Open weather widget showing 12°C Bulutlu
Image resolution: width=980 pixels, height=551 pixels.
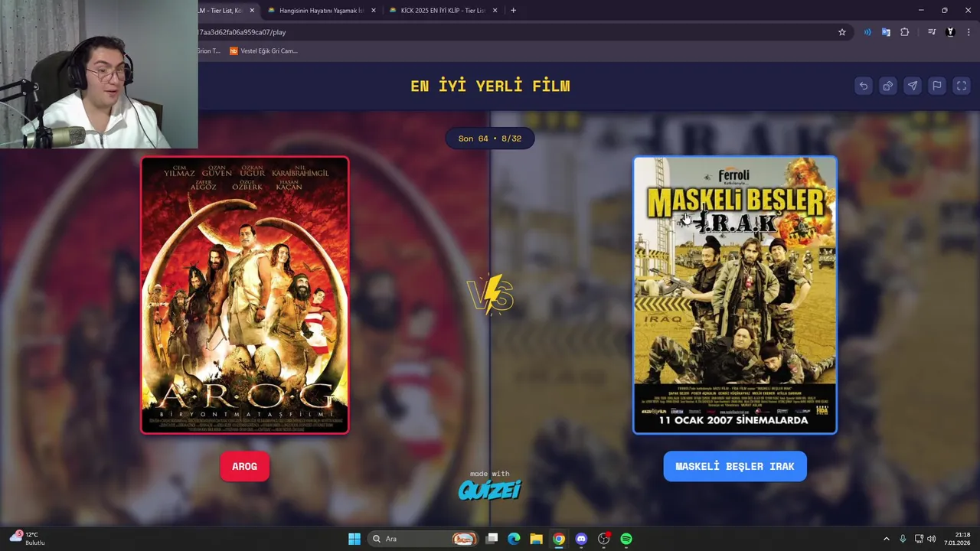pos(28,539)
